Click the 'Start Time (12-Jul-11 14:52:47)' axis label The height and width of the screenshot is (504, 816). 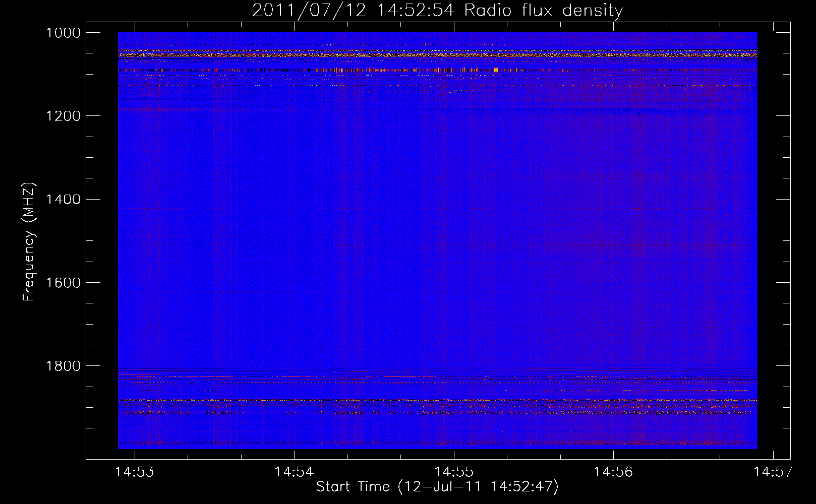click(x=437, y=487)
